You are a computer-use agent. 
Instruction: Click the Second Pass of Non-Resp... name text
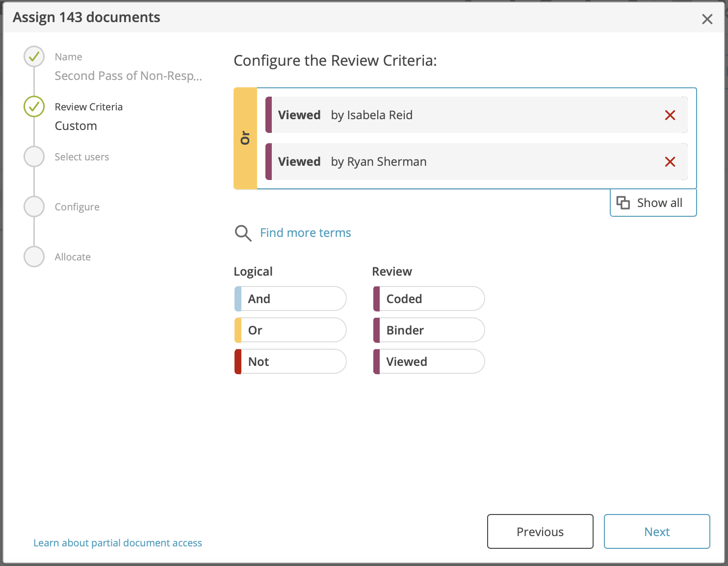point(129,76)
